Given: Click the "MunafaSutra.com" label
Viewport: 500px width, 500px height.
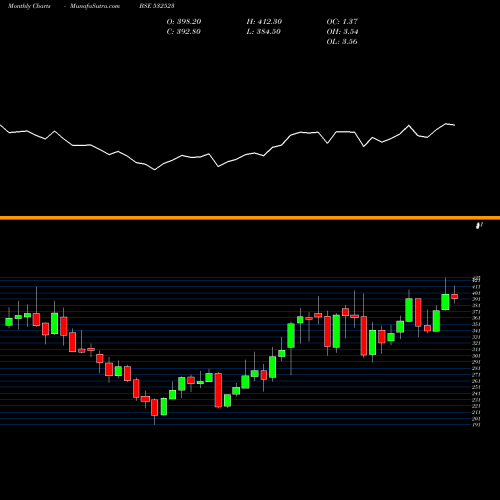Looking at the screenshot, I should tap(95, 6).
